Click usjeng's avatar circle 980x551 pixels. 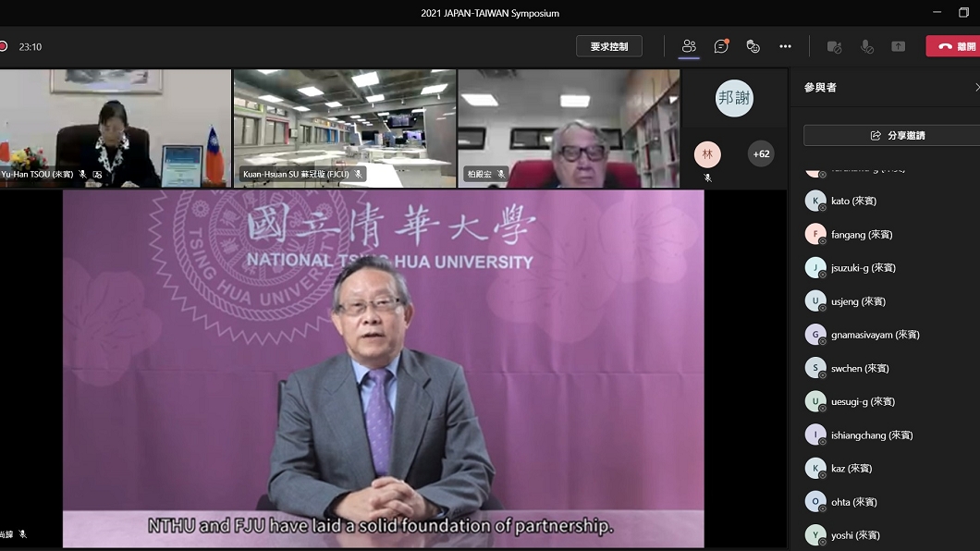815,301
